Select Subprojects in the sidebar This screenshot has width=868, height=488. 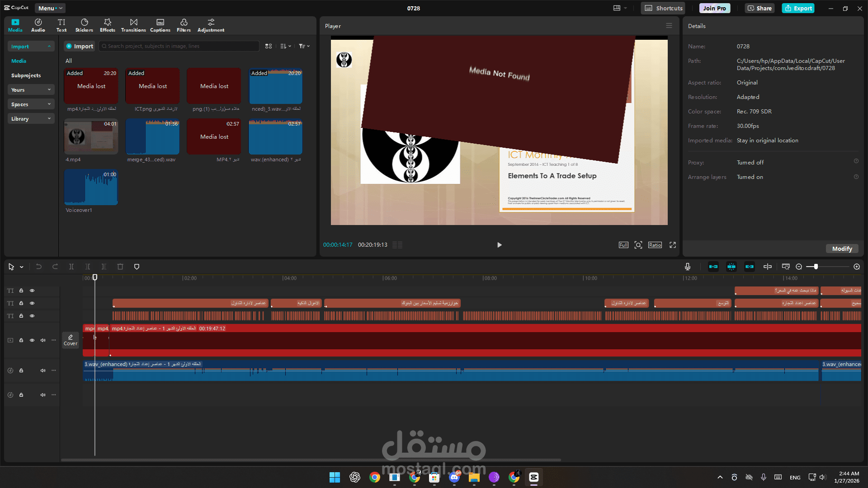26,75
